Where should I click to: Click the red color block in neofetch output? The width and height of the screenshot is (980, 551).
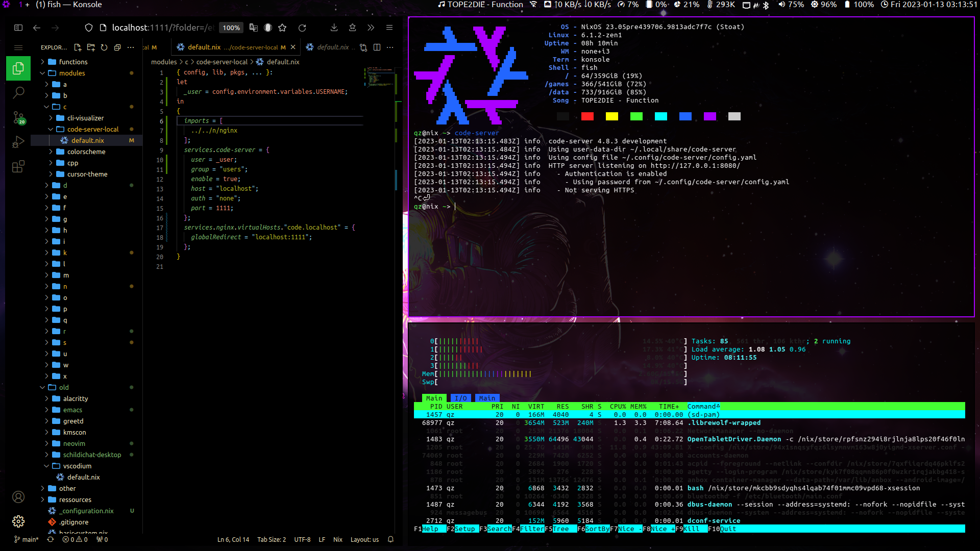pos(587,116)
